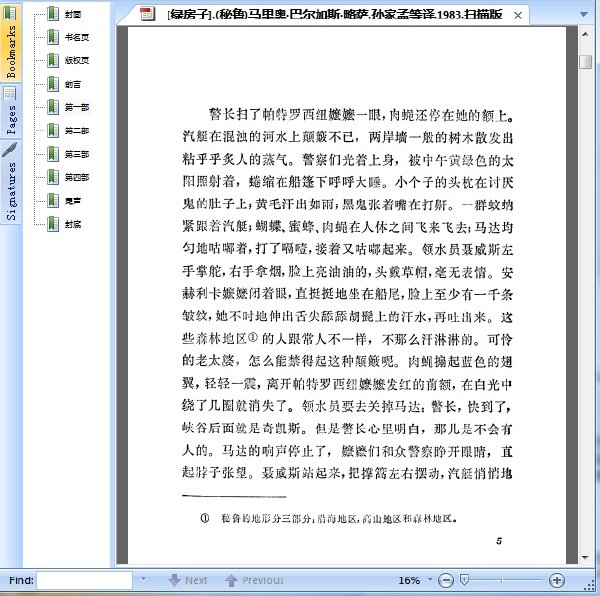
Task: Click the zoom in plus button
Action: tap(557, 580)
